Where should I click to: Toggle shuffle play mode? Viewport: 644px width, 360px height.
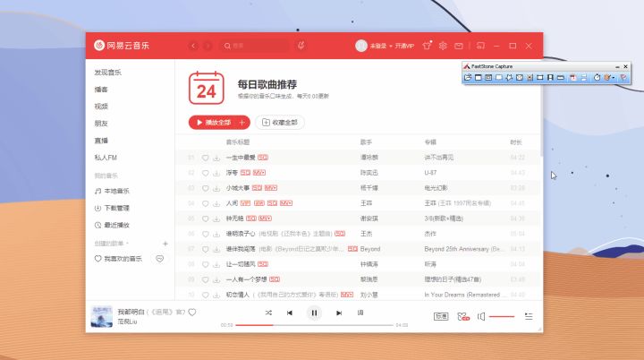(x=268, y=313)
